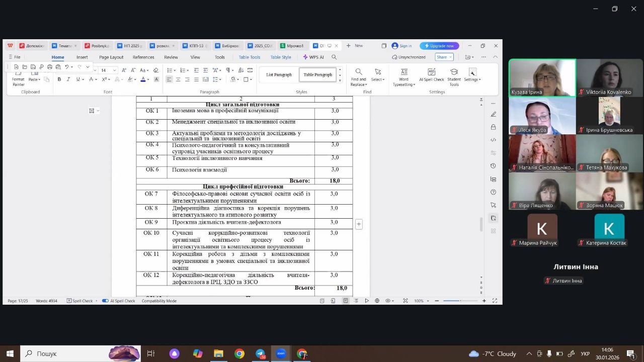Open Student Tools in the ribbon
The height and width of the screenshot is (362, 644).
(453, 77)
